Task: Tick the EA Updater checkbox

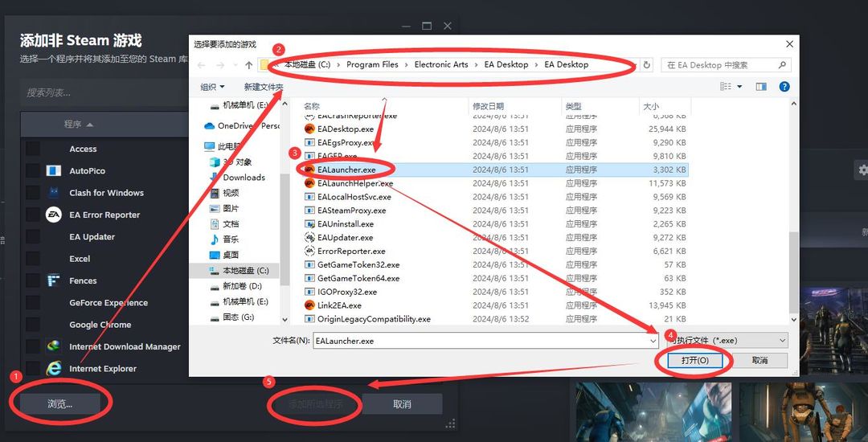Action: pyautogui.click(x=33, y=237)
